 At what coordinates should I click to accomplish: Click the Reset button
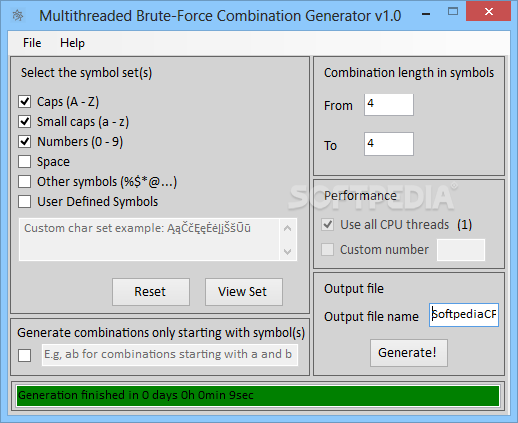click(151, 292)
